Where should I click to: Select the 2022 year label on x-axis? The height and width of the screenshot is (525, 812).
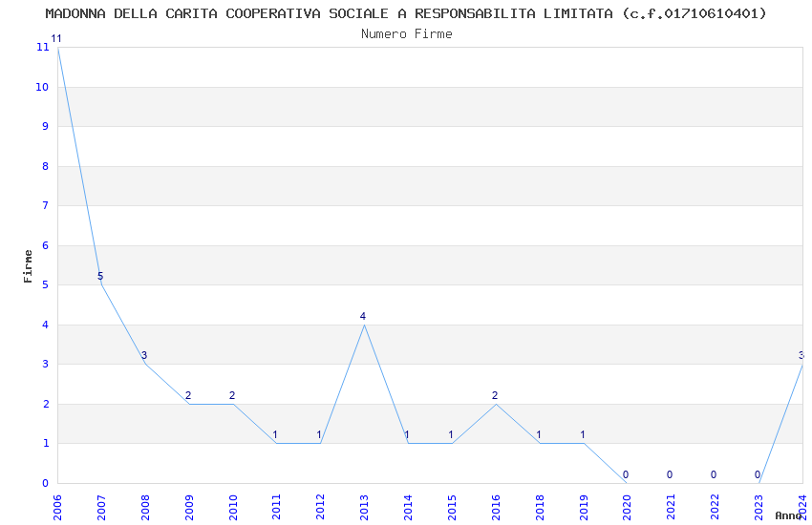pos(715,507)
